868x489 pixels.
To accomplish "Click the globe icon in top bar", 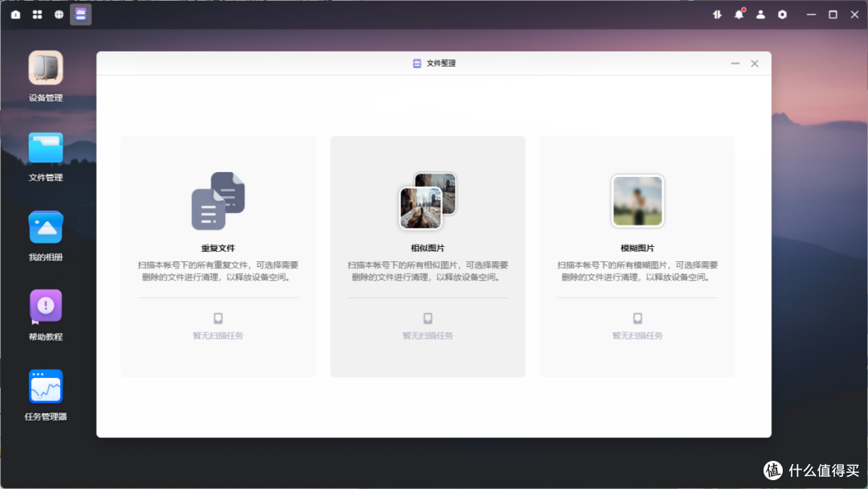I will 59,14.
